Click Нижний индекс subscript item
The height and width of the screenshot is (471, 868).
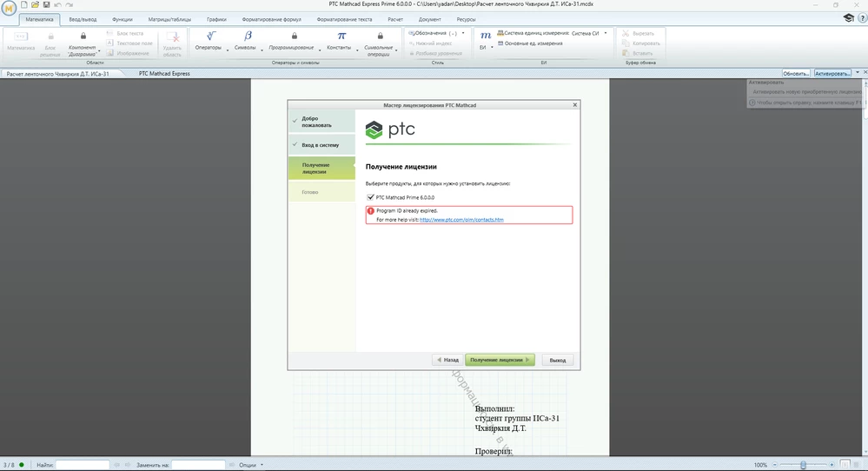point(431,43)
